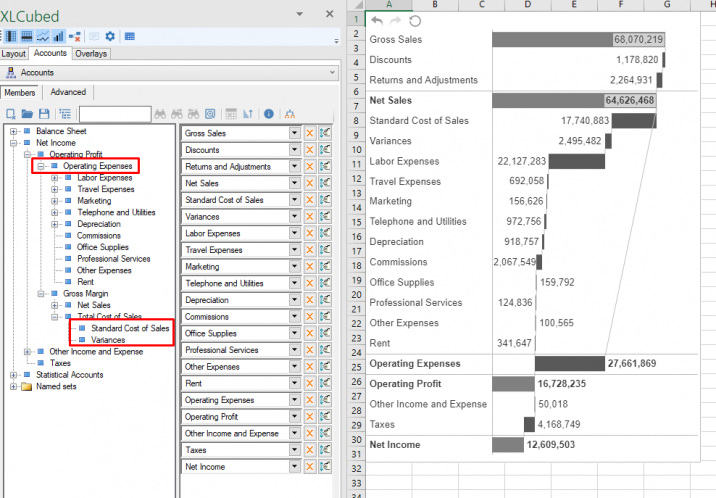
Task: Open the Advanced sub-tab
Action: (x=68, y=92)
